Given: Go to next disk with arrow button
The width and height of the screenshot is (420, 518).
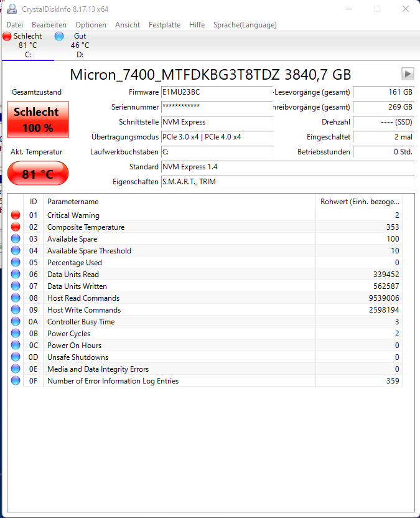Looking at the screenshot, I should (408, 73).
